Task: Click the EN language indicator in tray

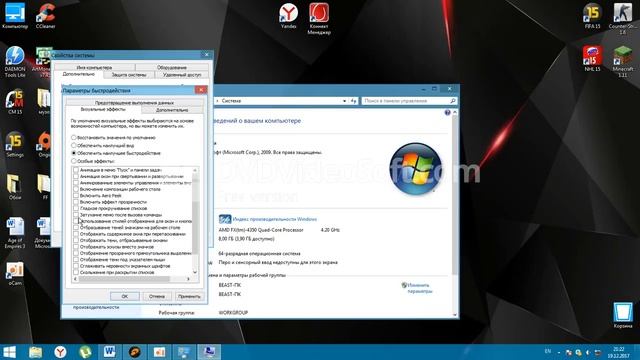Action: pos(548,351)
